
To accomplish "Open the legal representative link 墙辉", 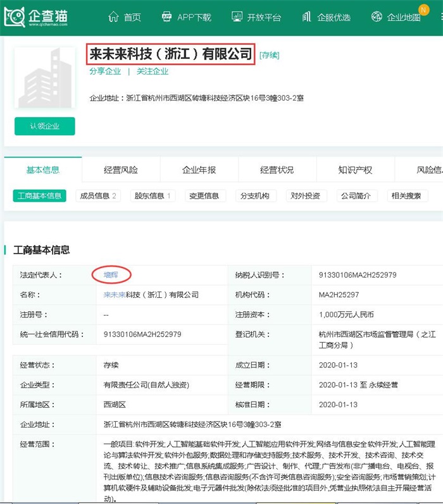I will tap(111, 275).
